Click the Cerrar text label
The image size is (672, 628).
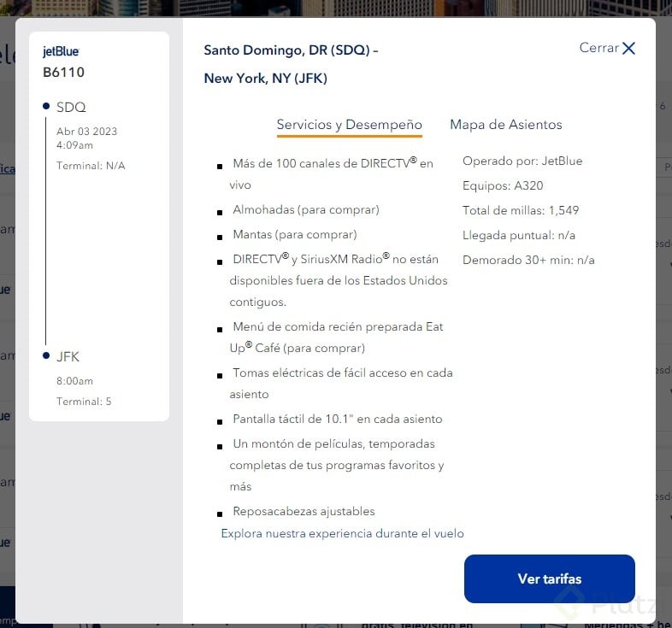(599, 48)
